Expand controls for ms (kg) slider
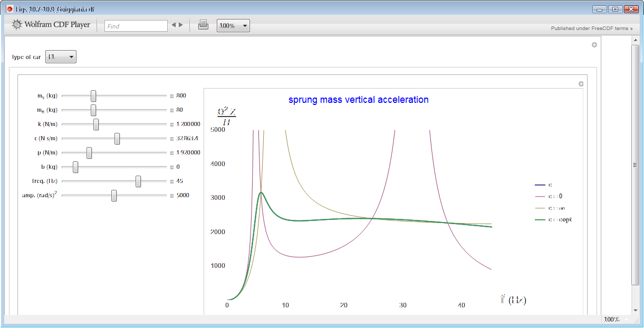Screen dimensions: 644x328 click(x=172, y=96)
